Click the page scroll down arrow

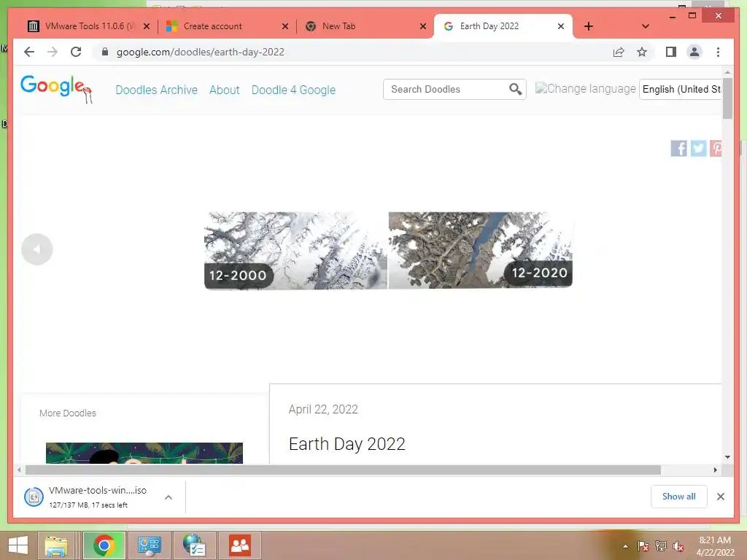pos(727,457)
